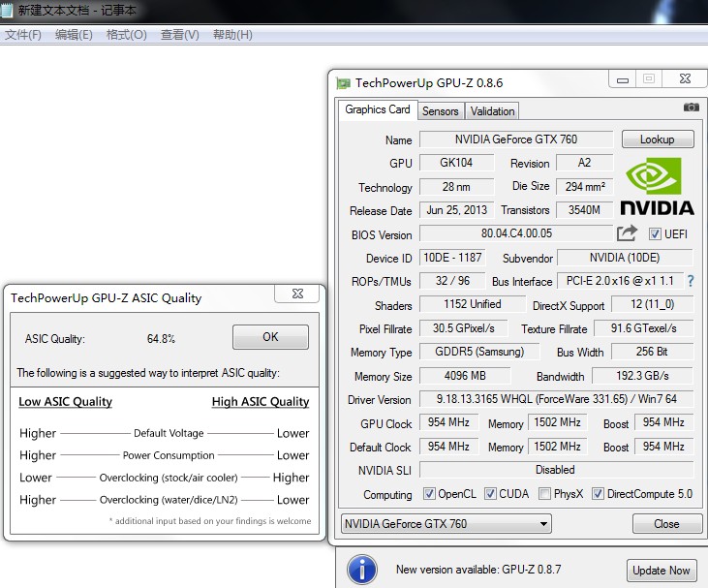The height and width of the screenshot is (588, 708).
Task: Click the ASIC Quality value 64.8%
Action: 161,339
